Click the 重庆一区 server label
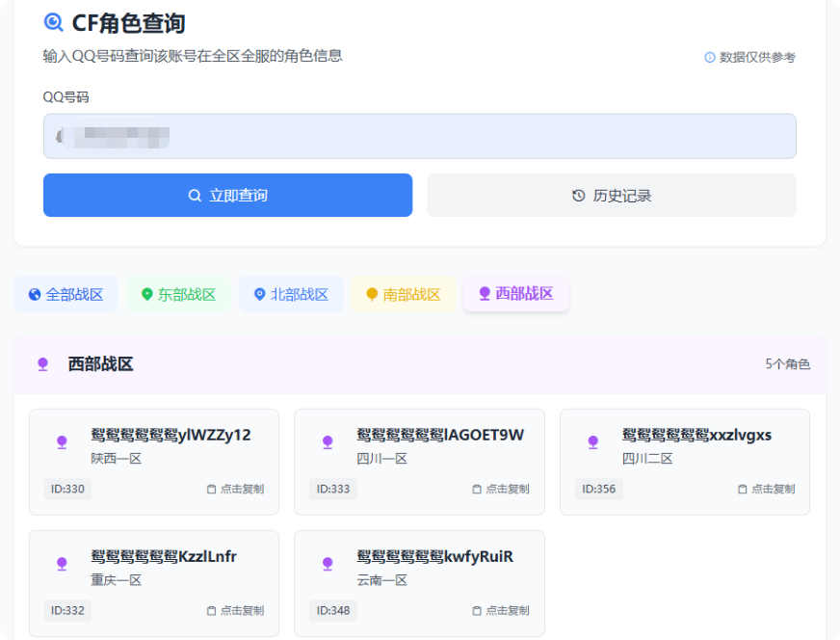Viewport: 840px width, 640px height. point(117,580)
